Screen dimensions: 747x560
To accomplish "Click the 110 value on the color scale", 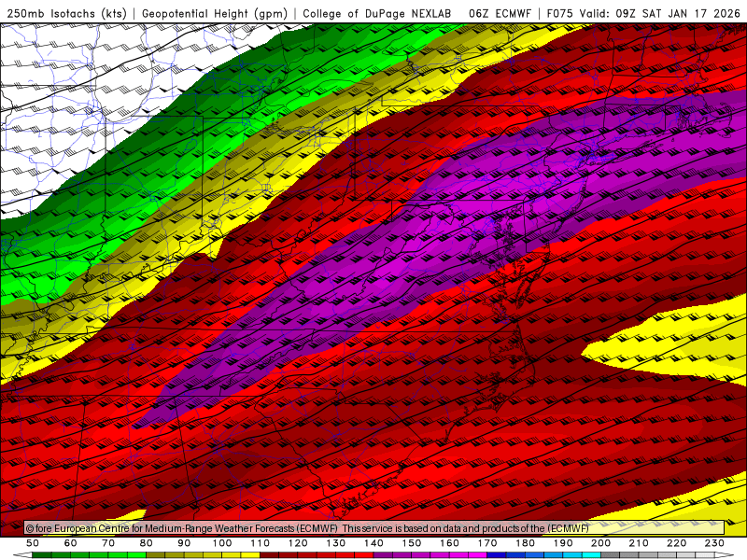I will tap(261, 543).
